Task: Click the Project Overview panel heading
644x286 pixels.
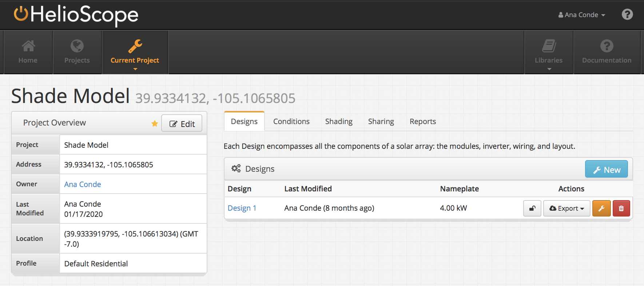Action: tap(55, 123)
